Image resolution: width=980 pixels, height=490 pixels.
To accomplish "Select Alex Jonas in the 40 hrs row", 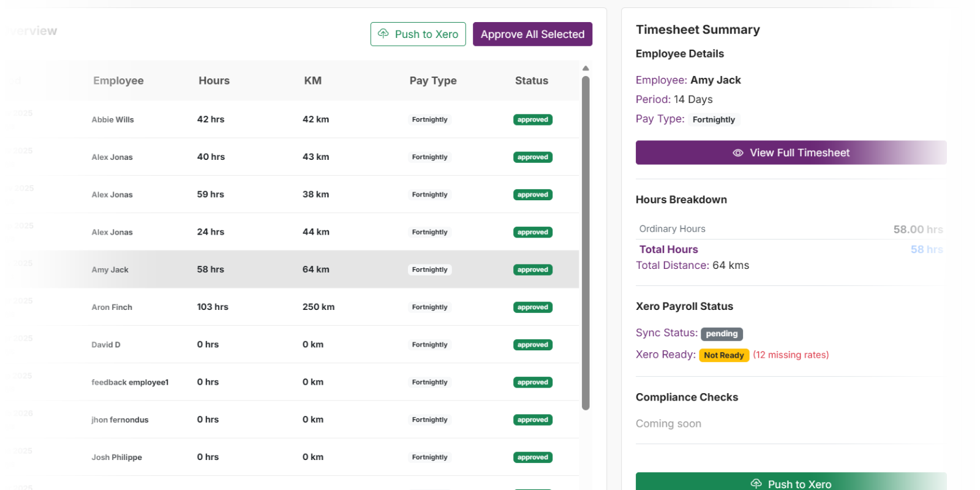I will pos(112,157).
